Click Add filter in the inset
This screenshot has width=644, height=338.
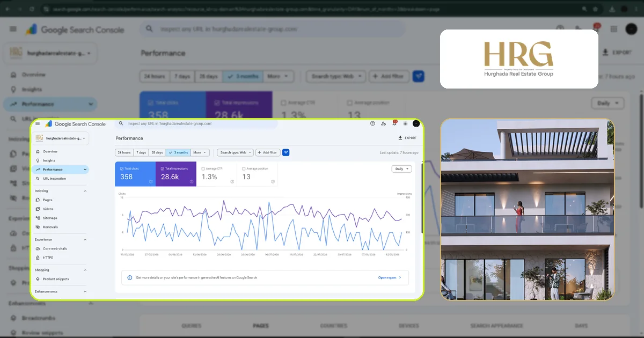point(267,152)
